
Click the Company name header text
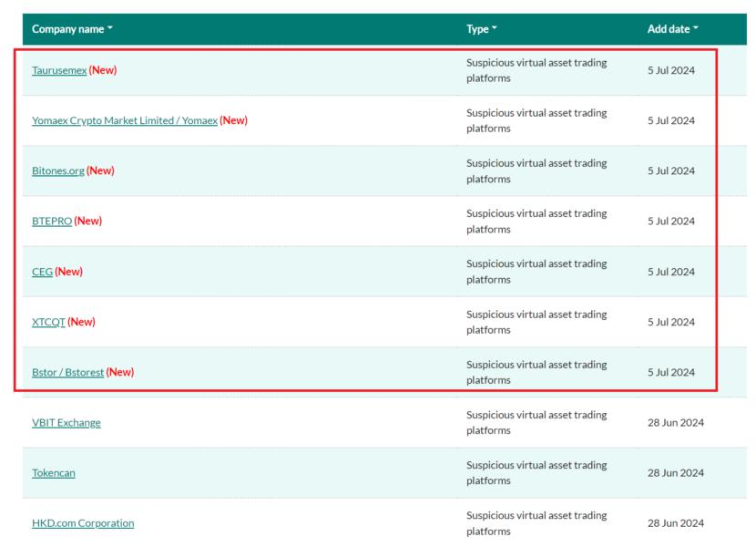pyautogui.click(x=68, y=29)
